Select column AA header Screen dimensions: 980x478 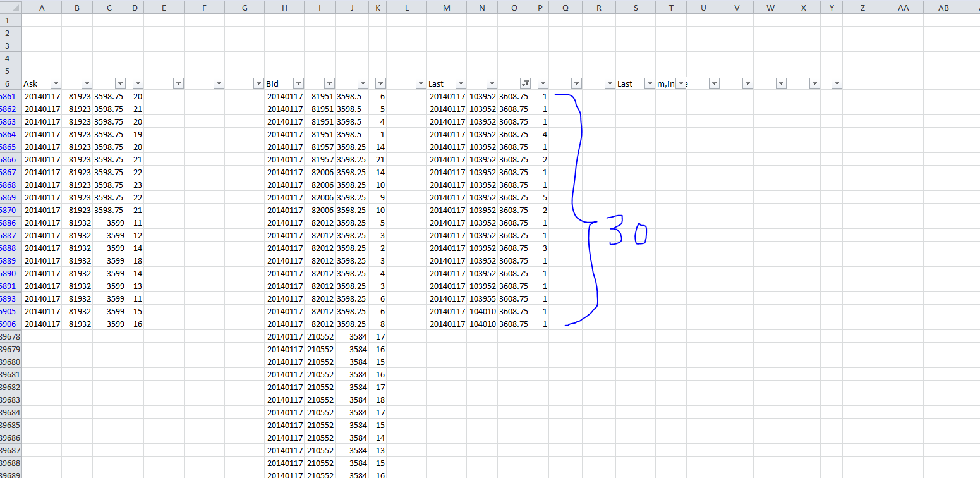903,8
